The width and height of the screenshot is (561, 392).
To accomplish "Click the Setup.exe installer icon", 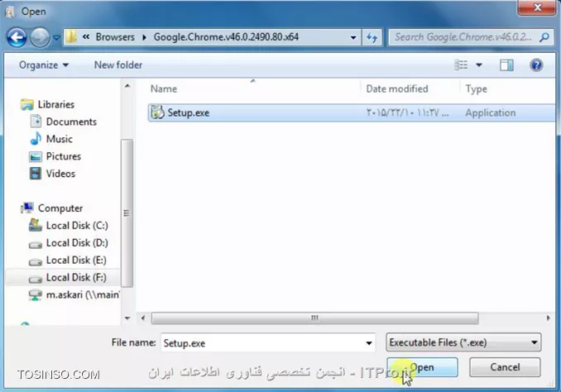I will point(157,112).
